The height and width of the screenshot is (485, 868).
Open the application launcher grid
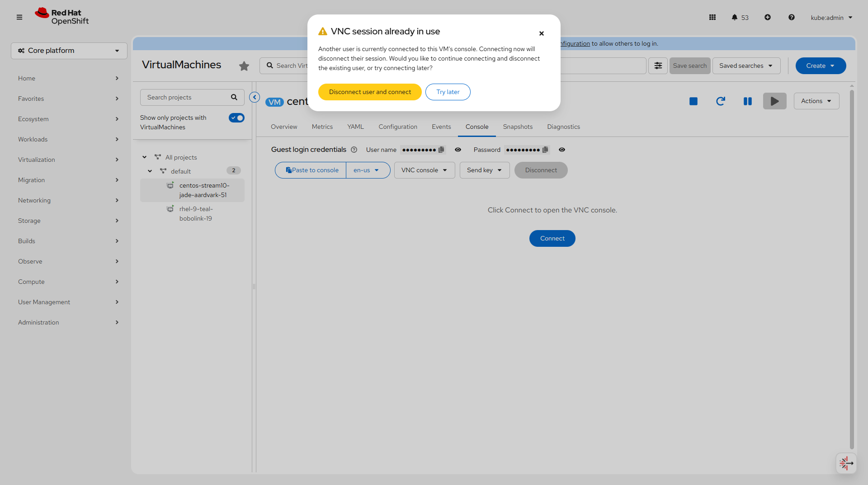pyautogui.click(x=712, y=17)
